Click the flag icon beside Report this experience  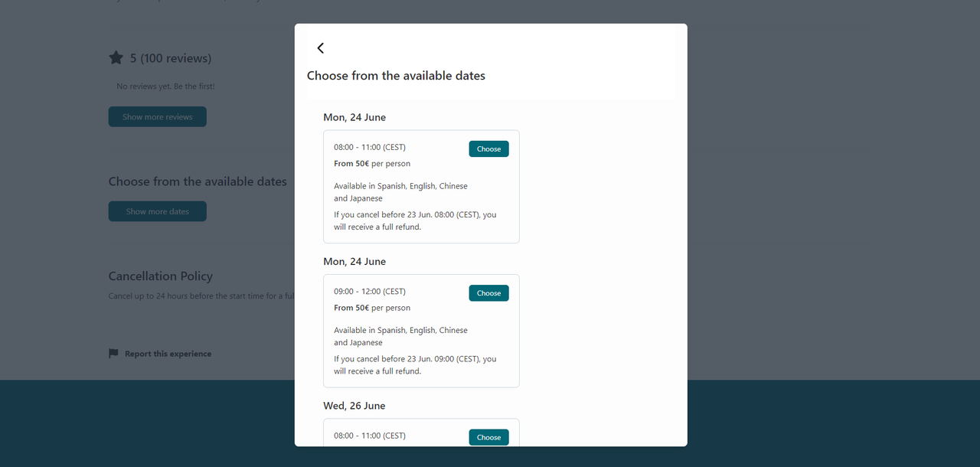click(x=113, y=354)
